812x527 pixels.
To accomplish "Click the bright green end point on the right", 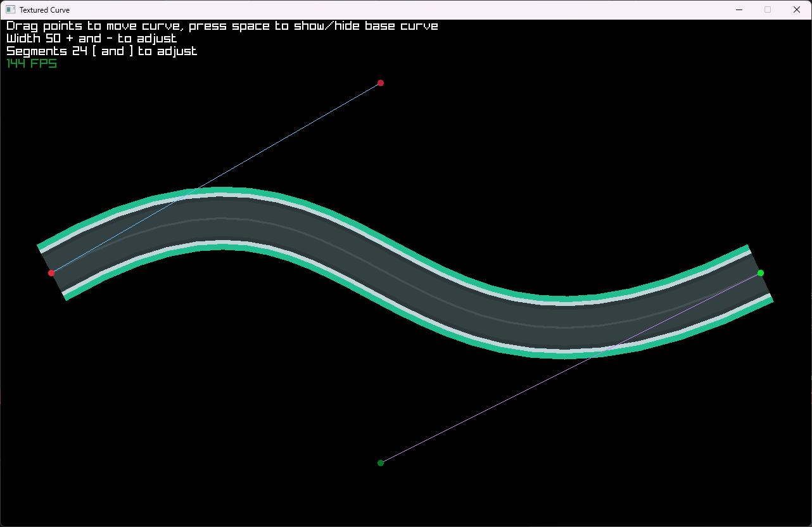I will (761, 273).
